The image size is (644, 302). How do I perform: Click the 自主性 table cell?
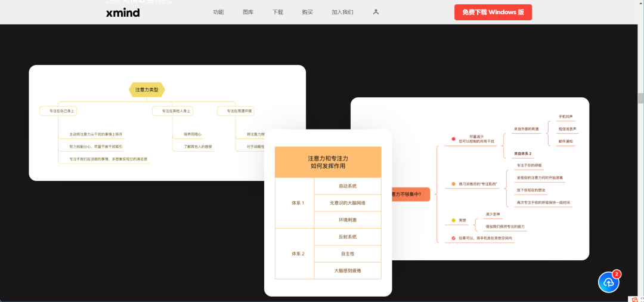(348, 254)
